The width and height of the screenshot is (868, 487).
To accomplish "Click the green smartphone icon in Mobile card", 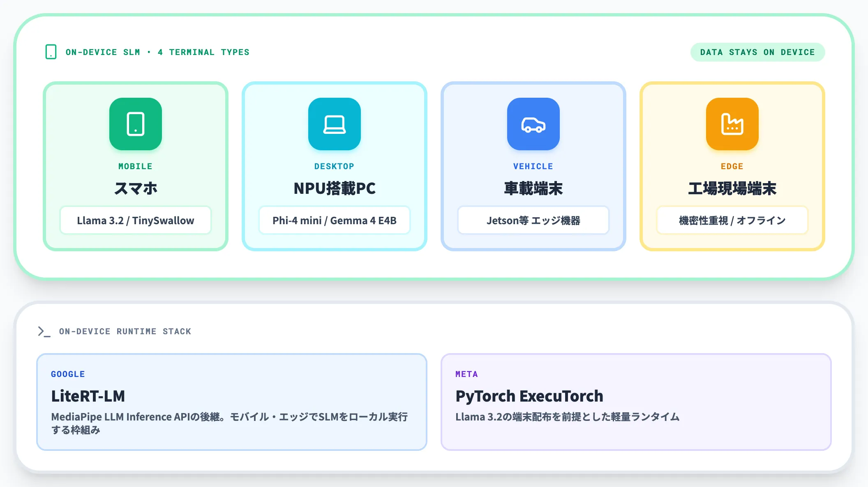I will pyautogui.click(x=136, y=124).
